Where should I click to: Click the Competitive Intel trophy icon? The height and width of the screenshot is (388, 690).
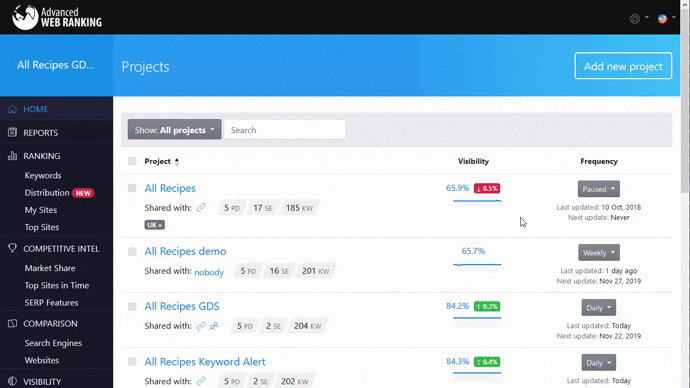12,248
